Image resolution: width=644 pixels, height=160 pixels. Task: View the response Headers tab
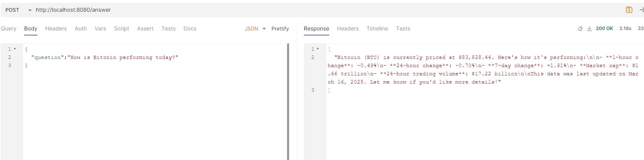(x=348, y=28)
